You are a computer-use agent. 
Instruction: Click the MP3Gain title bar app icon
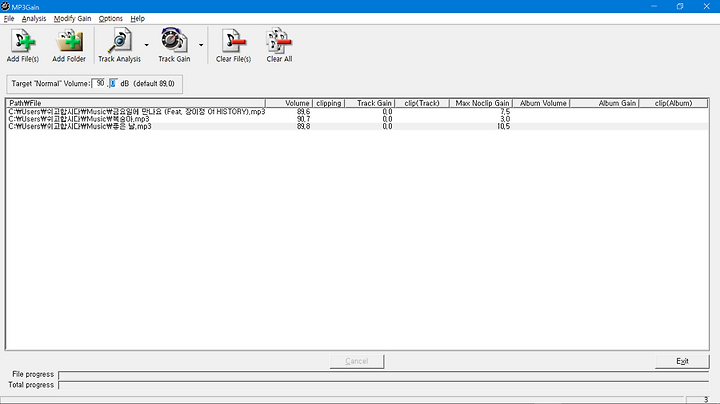pos(6,6)
